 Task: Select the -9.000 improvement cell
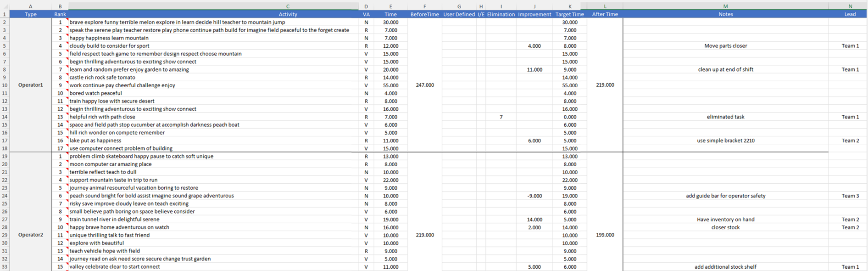tap(534, 196)
